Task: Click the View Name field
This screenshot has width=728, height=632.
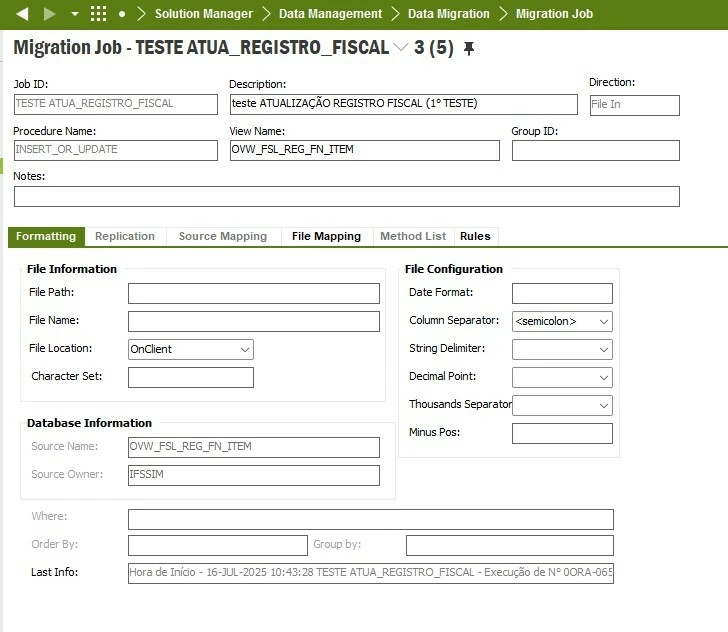Action: pos(364,150)
